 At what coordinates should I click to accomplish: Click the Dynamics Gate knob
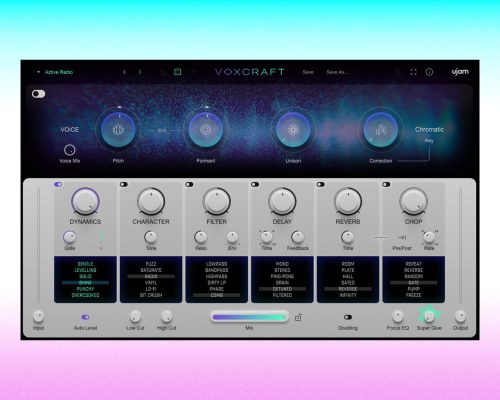pos(69,237)
